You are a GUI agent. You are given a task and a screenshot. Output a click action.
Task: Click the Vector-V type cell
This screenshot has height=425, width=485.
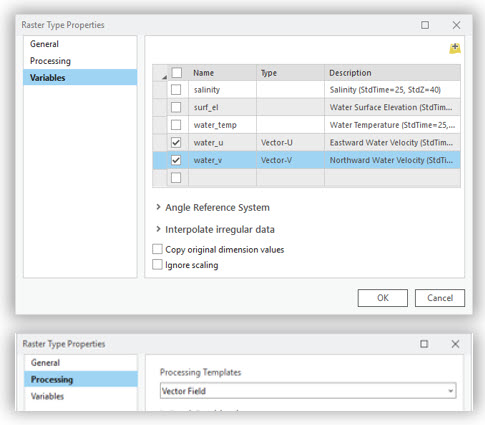(290, 160)
